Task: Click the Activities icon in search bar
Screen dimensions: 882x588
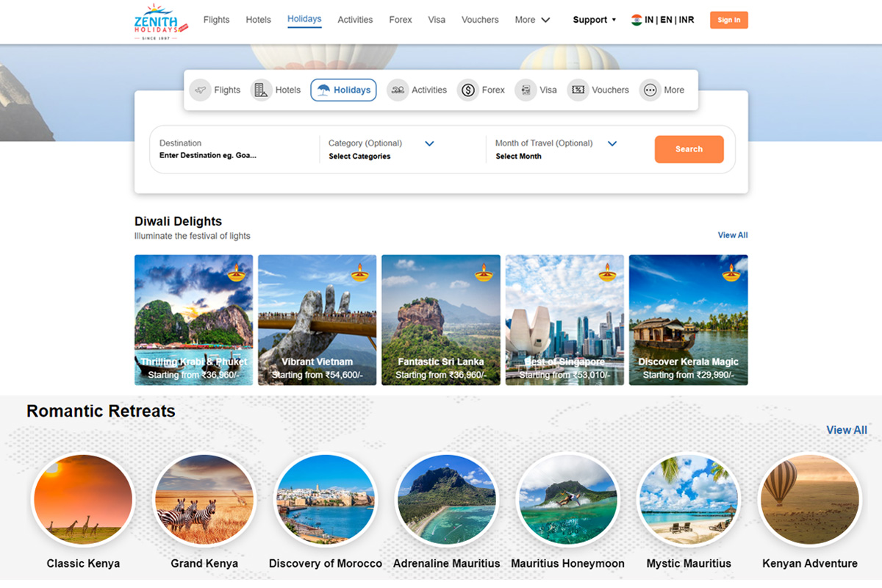Action: [x=398, y=90]
